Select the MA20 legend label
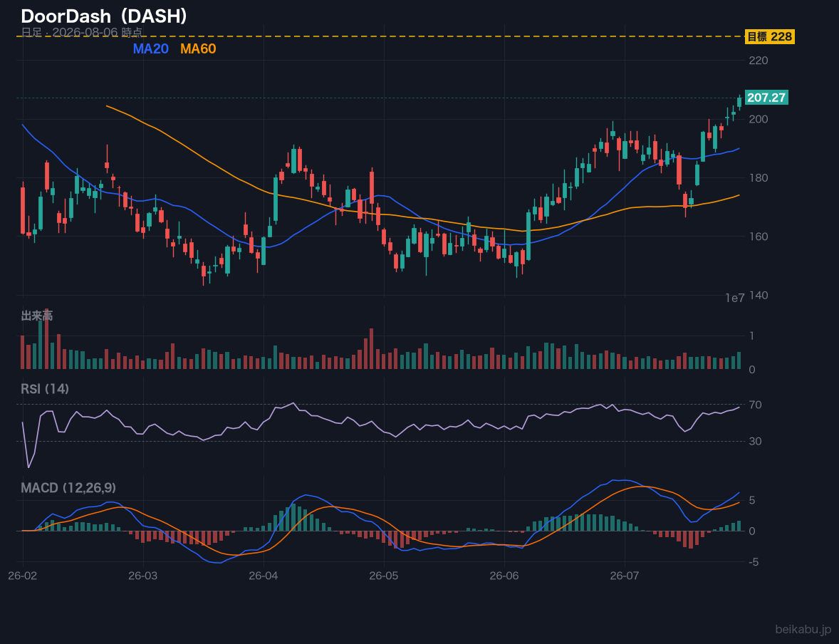Viewport: 839px width, 644px height. tap(151, 48)
